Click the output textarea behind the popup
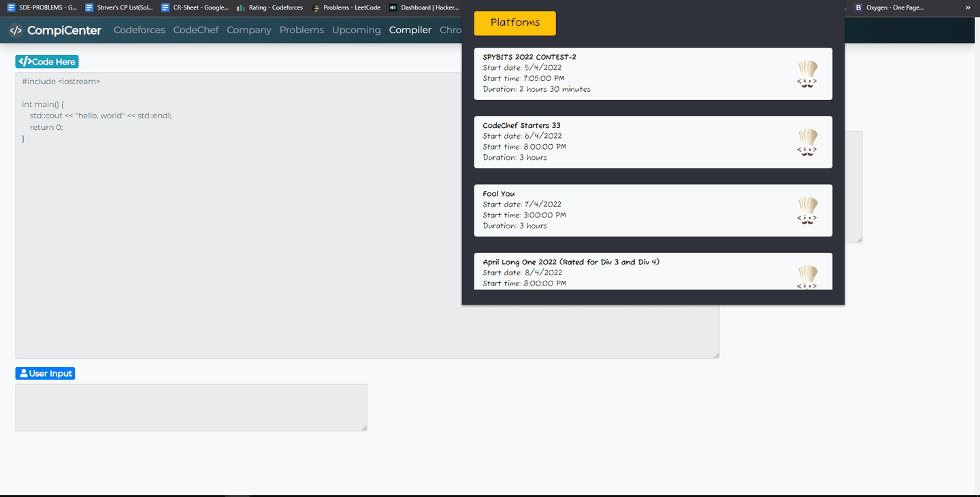 coord(853,187)
